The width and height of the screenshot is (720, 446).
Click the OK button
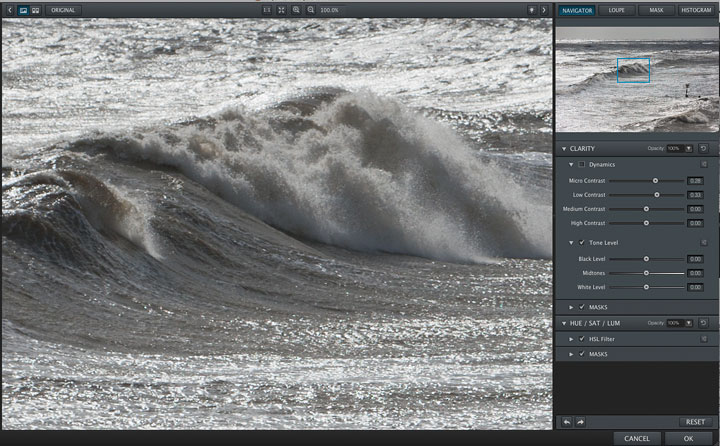click(688, 439)
